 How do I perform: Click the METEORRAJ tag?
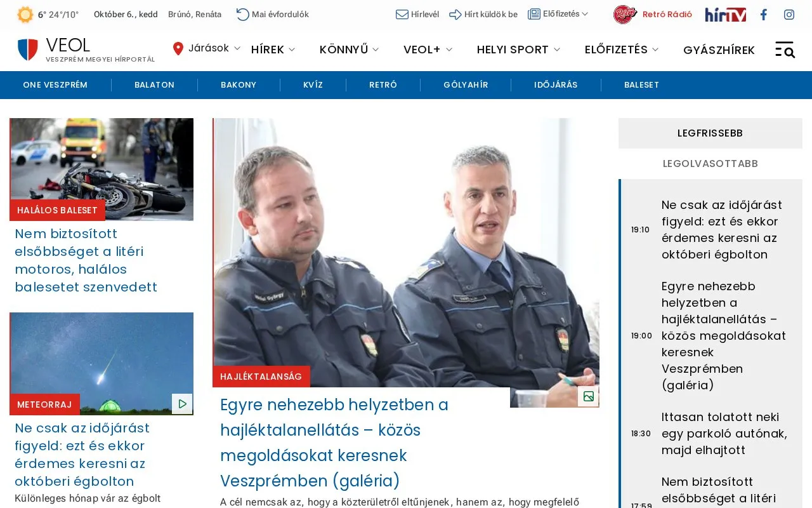44,404
